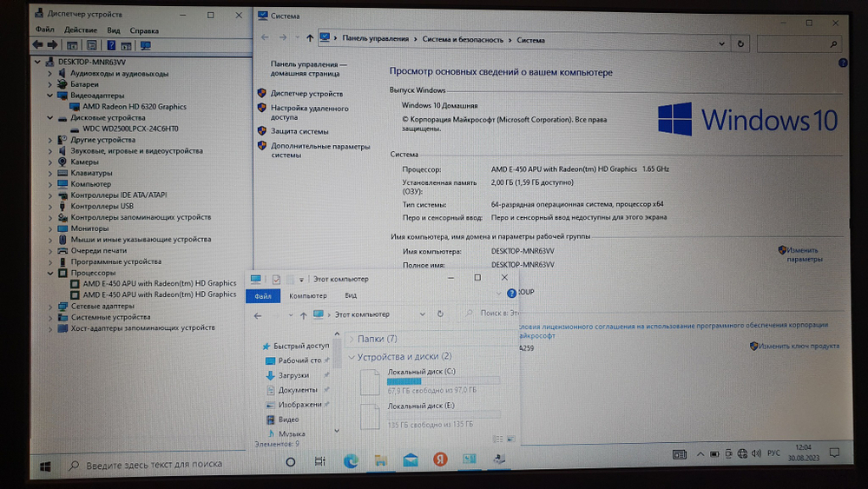This screenshot has width=868, height=489.
Task: Click the volume icon in system tray
Action: (x=756, y=453)
